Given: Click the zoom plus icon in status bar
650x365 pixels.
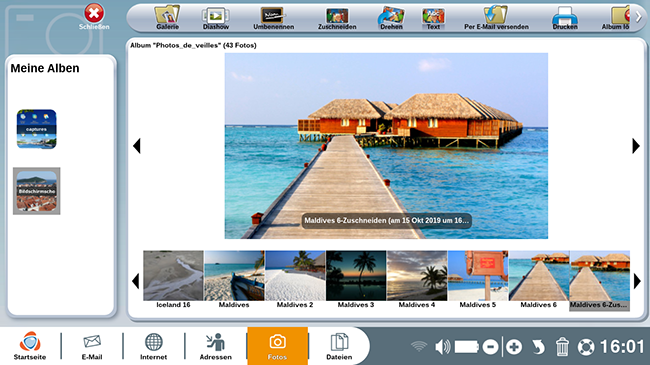Looking at the screenshot, I should point(514,347).
